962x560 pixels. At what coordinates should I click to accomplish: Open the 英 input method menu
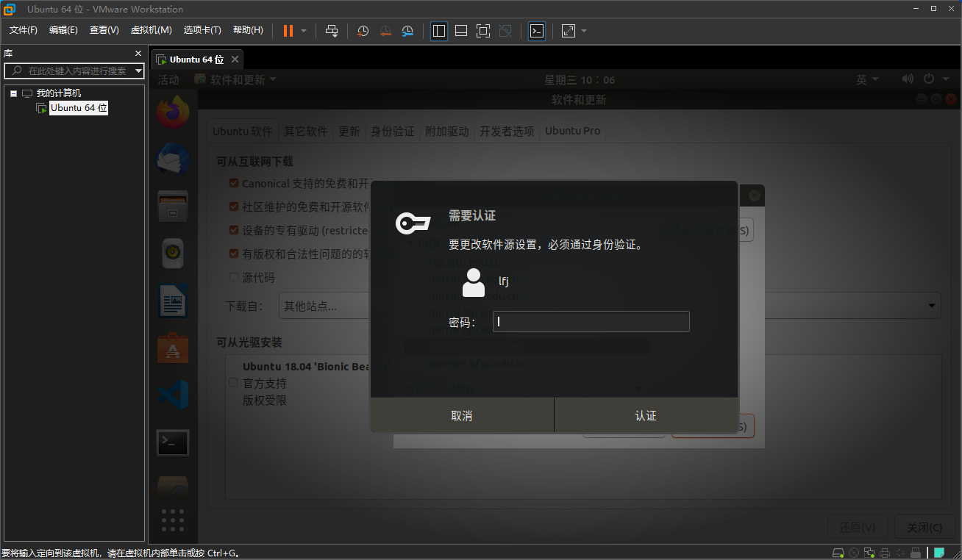point(868,79)
